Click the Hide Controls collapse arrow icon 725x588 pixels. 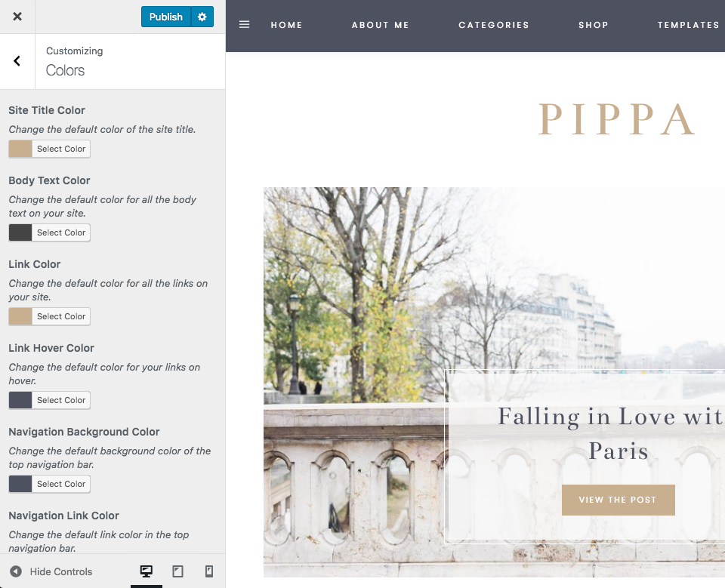[x=16, y=571]
